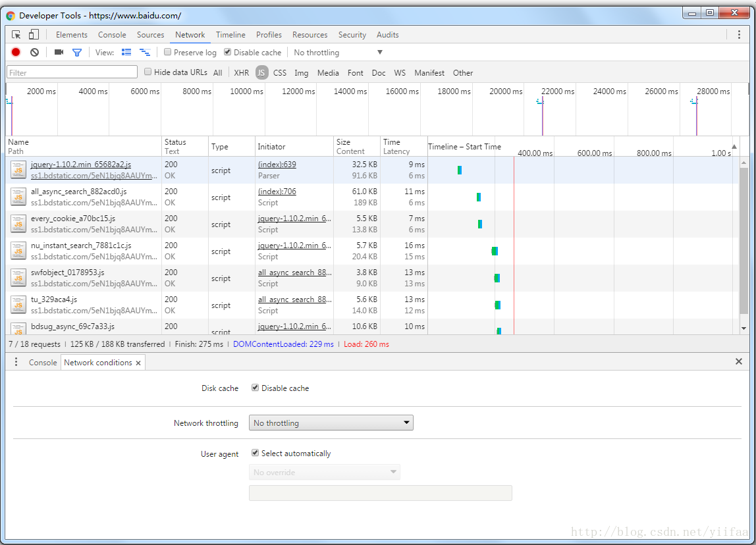Toggle the blue filter funnel icon
The height and width of the screenshot is (545, 756).
coord(76,52)
